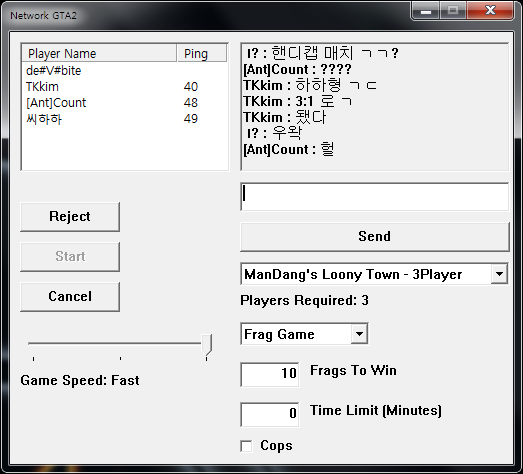Click the Player Name column header

99,53
